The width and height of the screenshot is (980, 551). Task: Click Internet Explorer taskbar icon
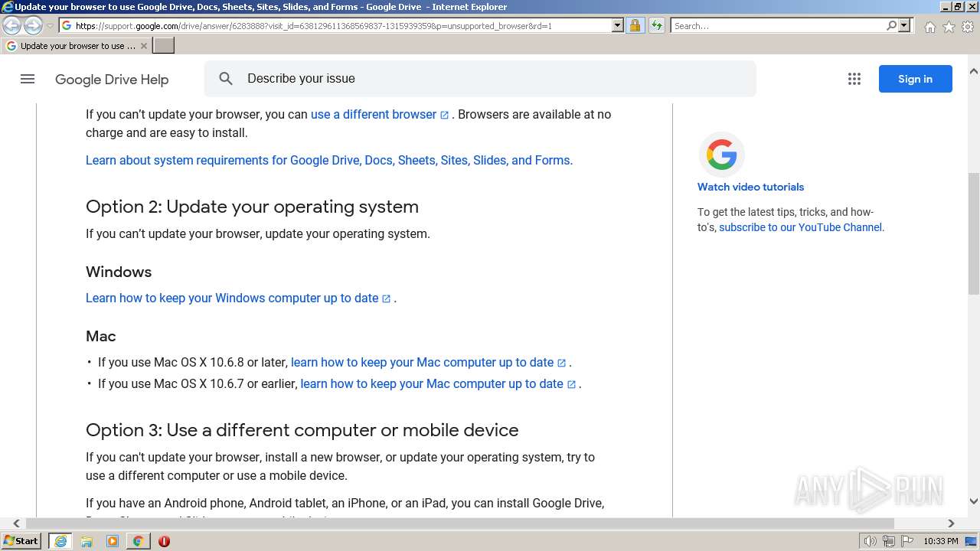tap(60, 541)
